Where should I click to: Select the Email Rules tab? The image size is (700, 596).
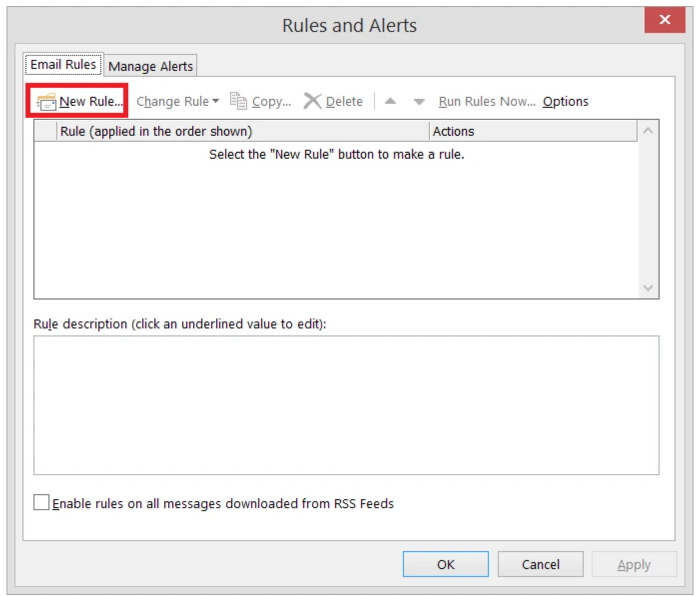[63, 64]
